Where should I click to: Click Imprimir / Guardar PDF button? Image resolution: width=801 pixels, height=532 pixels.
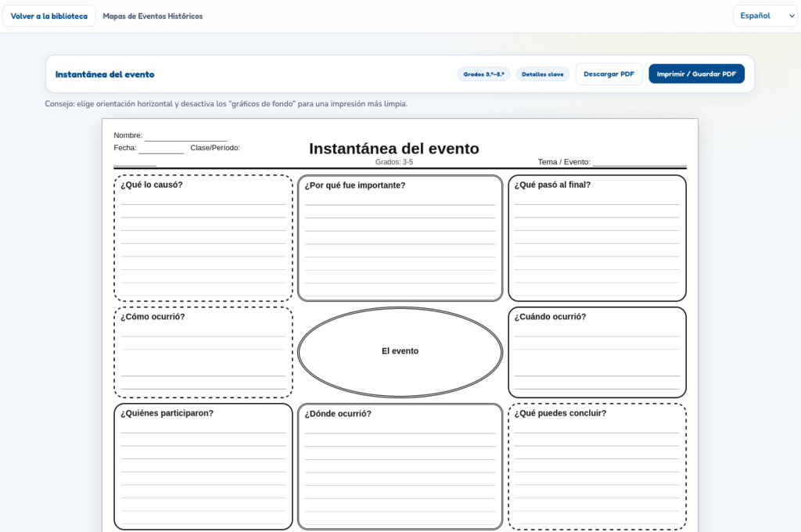point(696,74)
